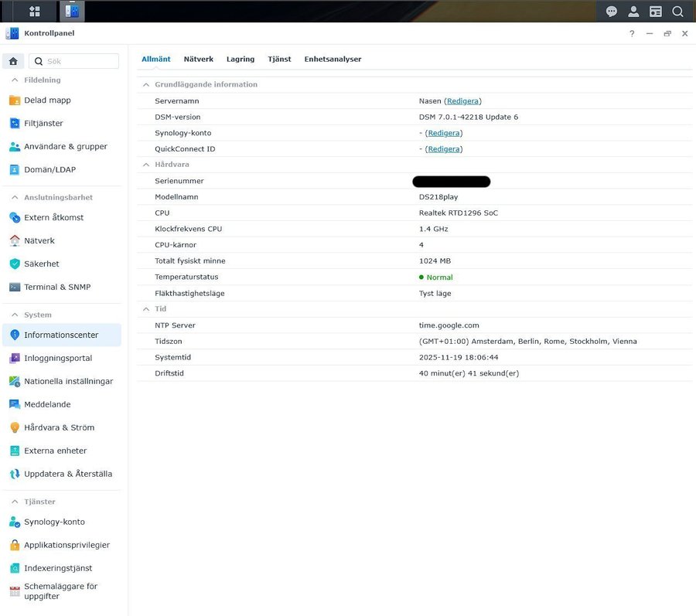The width and height of the screenshot is (696, 616).
Task: Collapse the Grundläggande information section
Action: pyautogui.click(x=145, y=84)
